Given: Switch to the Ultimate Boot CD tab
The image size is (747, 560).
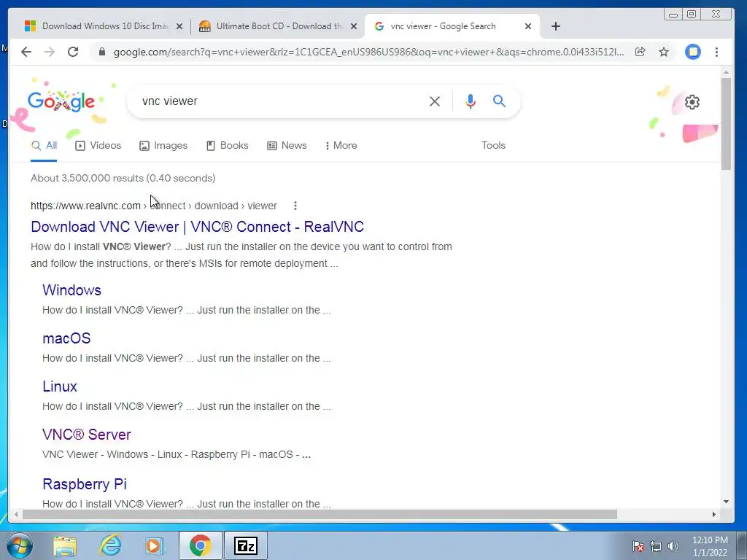Looking at the screenshot, I should 279,27.
